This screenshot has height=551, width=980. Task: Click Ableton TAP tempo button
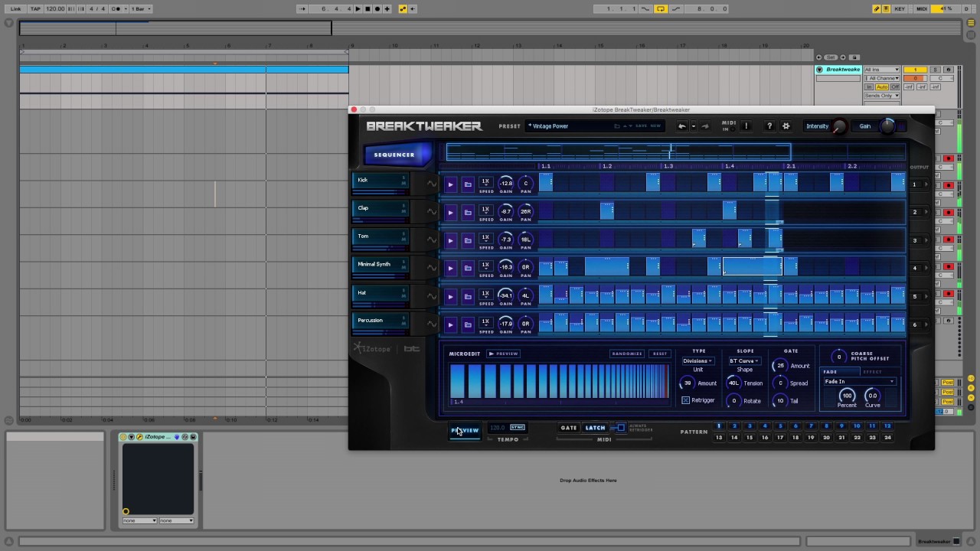click(x=35, y=8)
